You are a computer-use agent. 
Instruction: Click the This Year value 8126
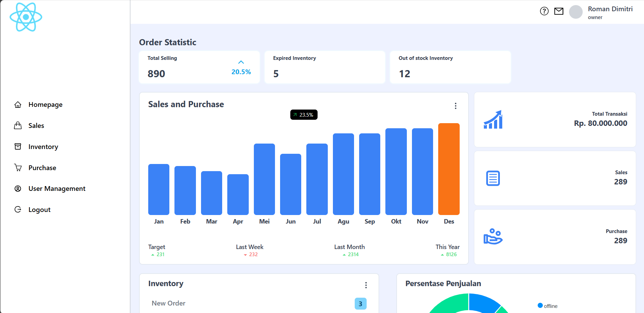coord(451,254)
